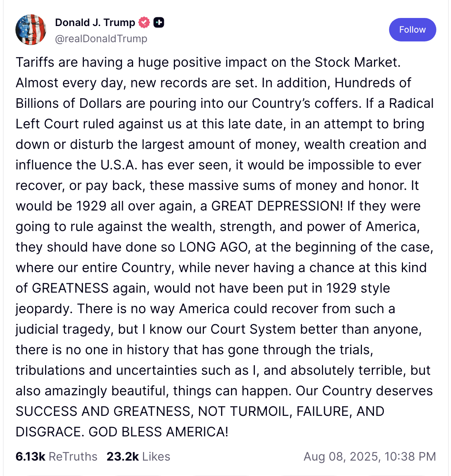Follow the @realDonaldTrump account

[x=412, y=30]
